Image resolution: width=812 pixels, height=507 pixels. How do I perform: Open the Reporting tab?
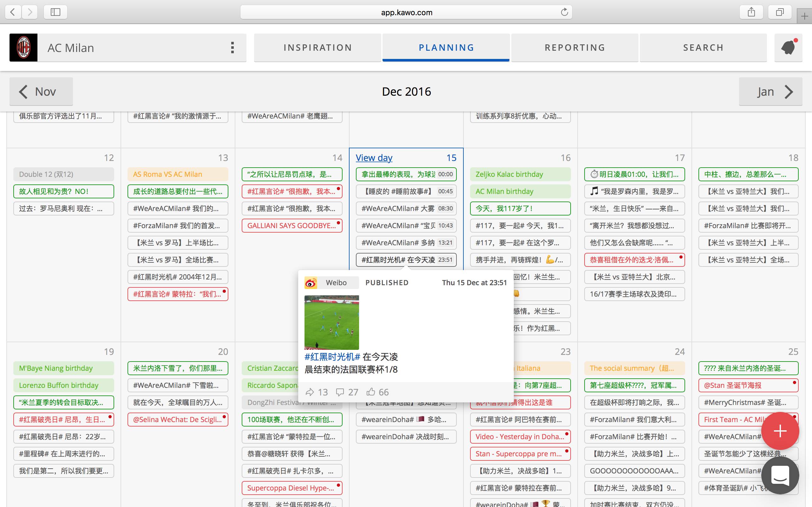click(575, 48)
